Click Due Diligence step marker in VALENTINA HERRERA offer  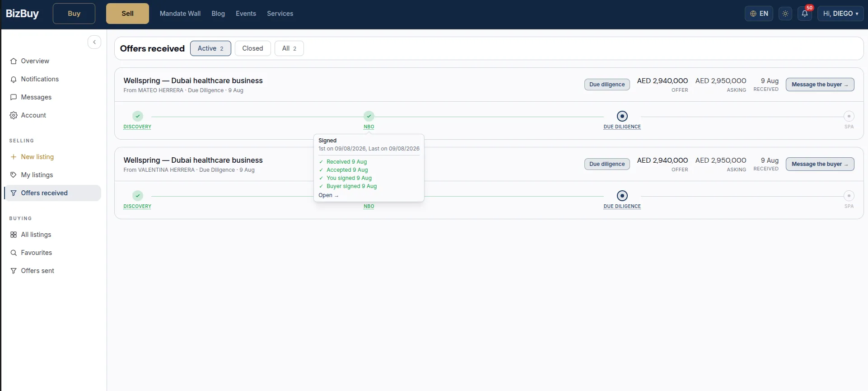tap(622, 196)
